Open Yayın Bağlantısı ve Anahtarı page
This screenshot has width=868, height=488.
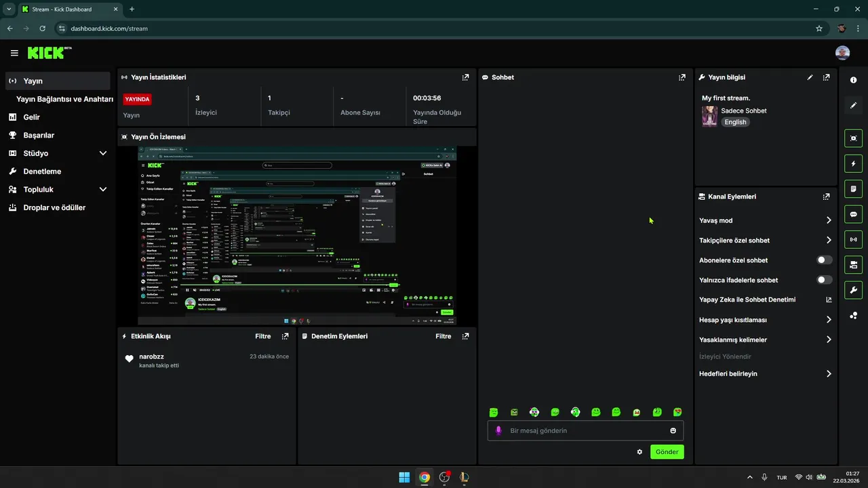pos(64,99)
